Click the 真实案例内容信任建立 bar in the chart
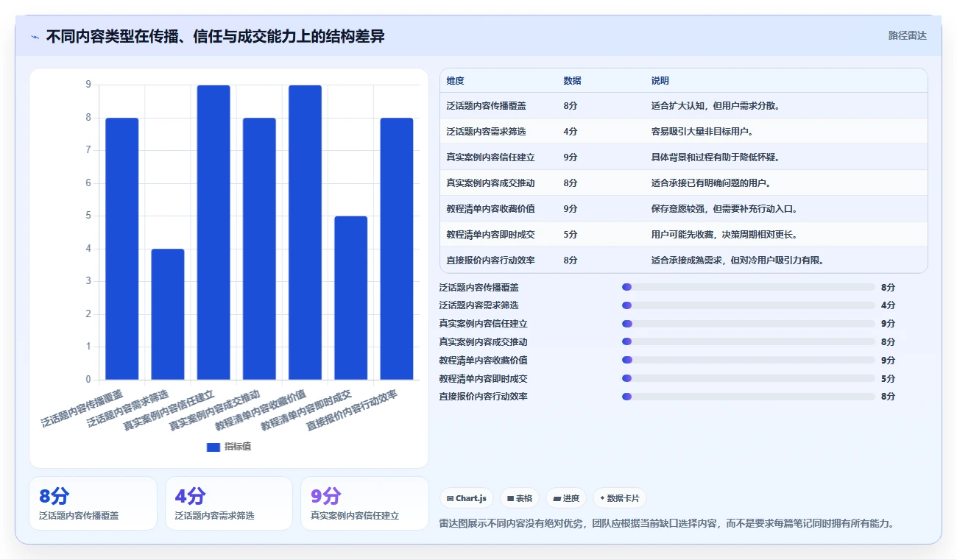957x560 pixels. pos(213,233)
